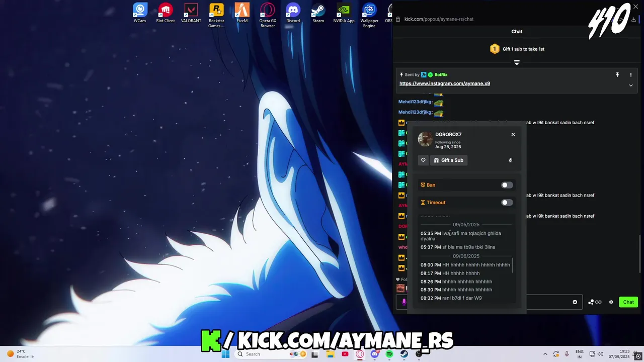Expand the sub gift leaderboard arrow

517,62
